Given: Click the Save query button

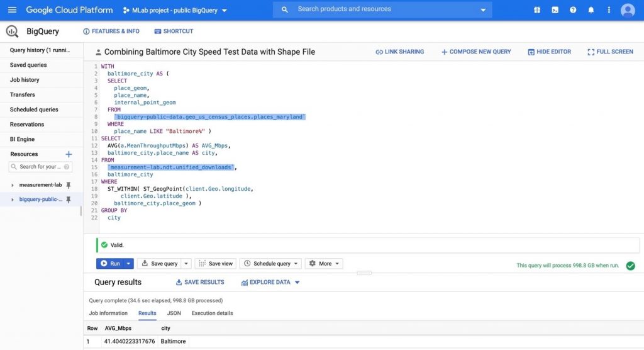Looking at the screenshot, I should tap(160, 264).
